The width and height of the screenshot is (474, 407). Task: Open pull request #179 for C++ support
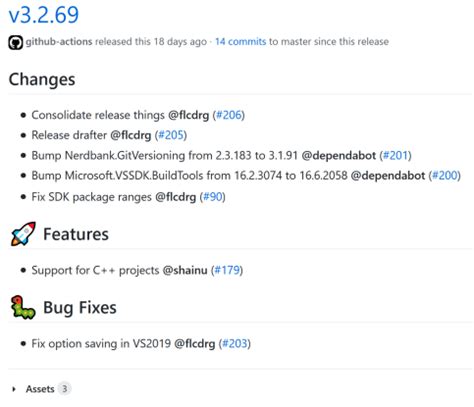click(x=227, y=270)
